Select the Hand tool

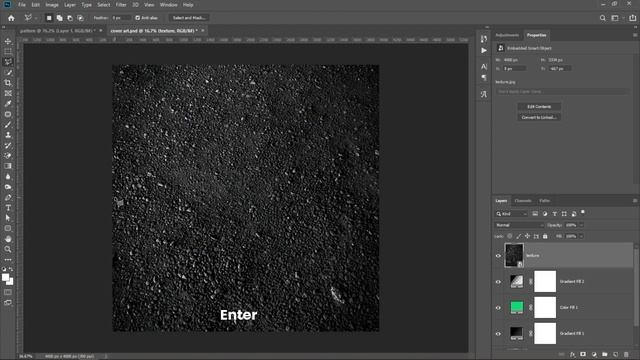click(8, 239)
